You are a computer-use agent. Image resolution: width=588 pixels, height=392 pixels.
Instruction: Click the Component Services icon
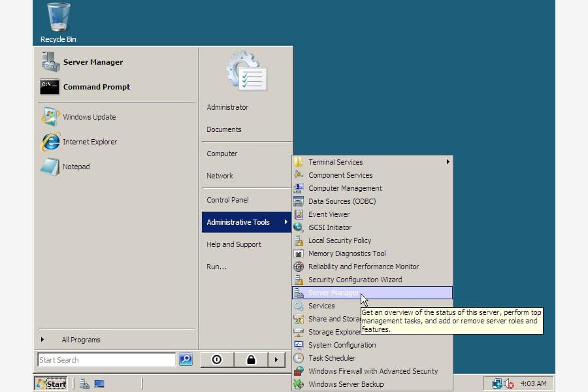click(299, 175)
